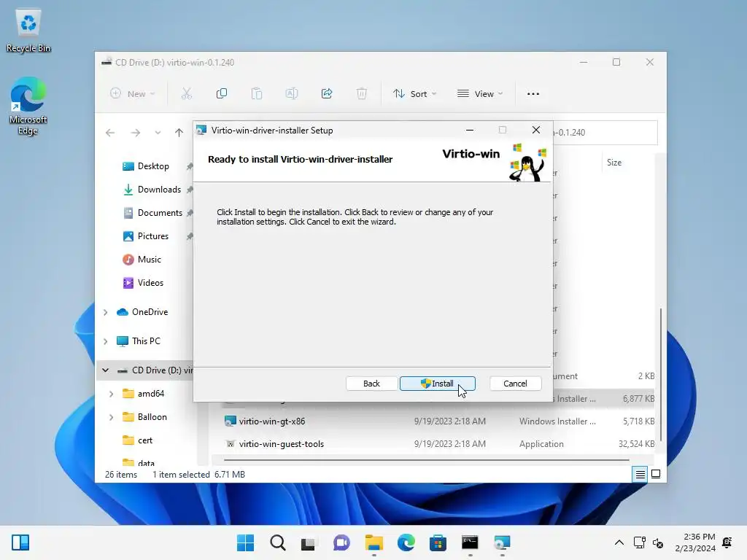Open the Windows Start menu
The width and height of the screenshot is (747, 560).
pos(245,542)
